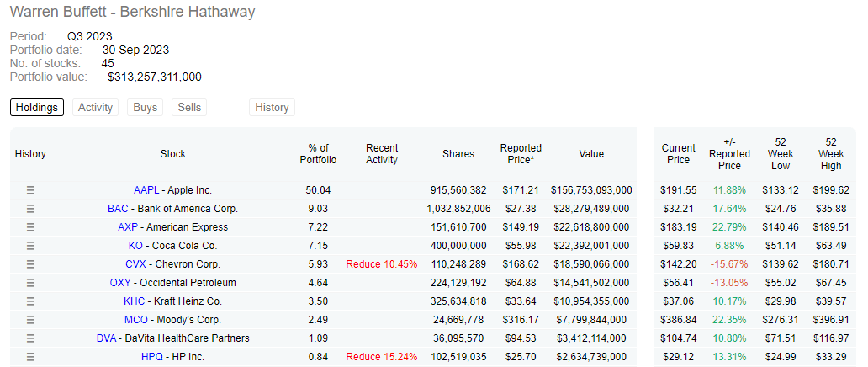Open history icon for Occidental Petroleum row

coord(30,283)
